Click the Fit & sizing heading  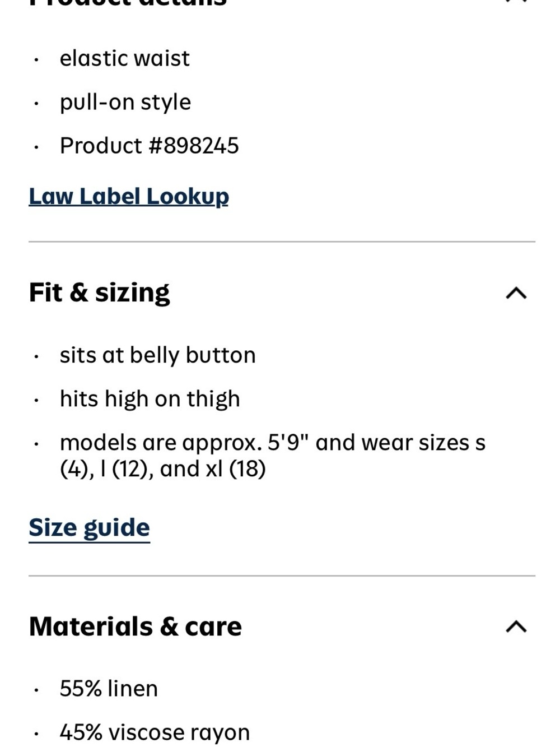(x=99, y=293)
